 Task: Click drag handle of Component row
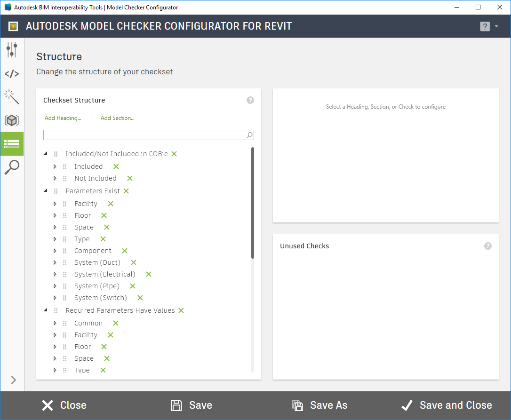tap(64, 251)
